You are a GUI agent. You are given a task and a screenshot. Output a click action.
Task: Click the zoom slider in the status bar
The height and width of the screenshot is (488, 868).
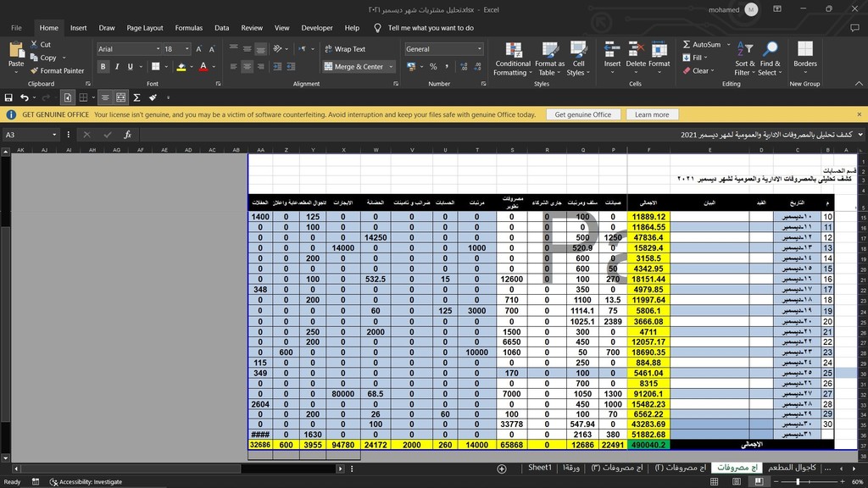[x=810, y=482]
